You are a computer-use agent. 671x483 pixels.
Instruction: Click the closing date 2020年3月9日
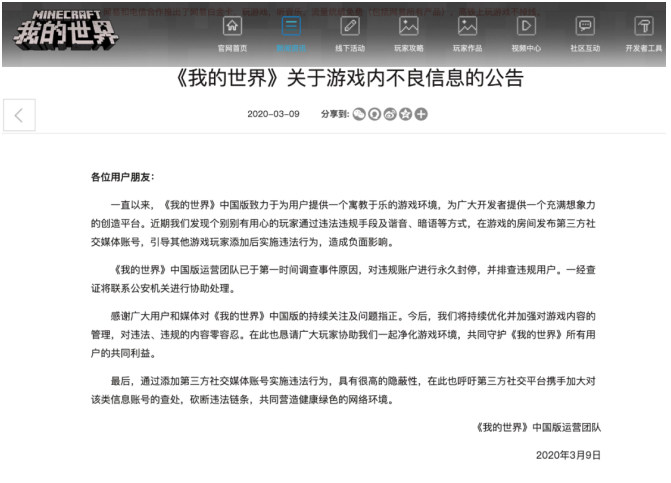(568, 455)
